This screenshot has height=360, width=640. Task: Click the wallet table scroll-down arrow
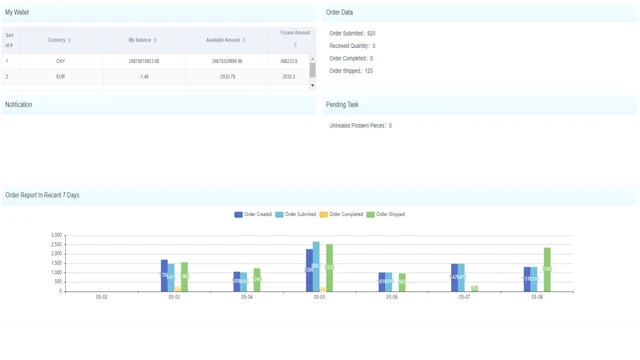(x=313, y=85)
